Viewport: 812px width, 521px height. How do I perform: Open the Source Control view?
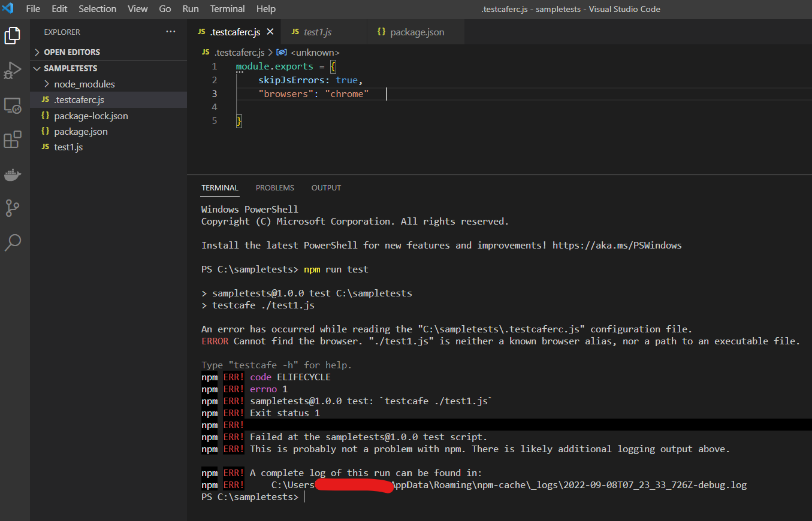[x=13, y=208]
